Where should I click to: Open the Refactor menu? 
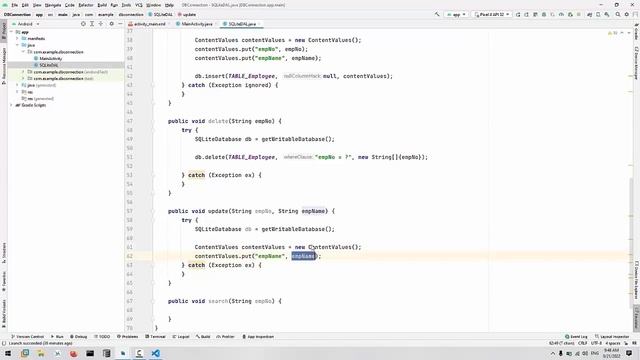click(86, 5)
